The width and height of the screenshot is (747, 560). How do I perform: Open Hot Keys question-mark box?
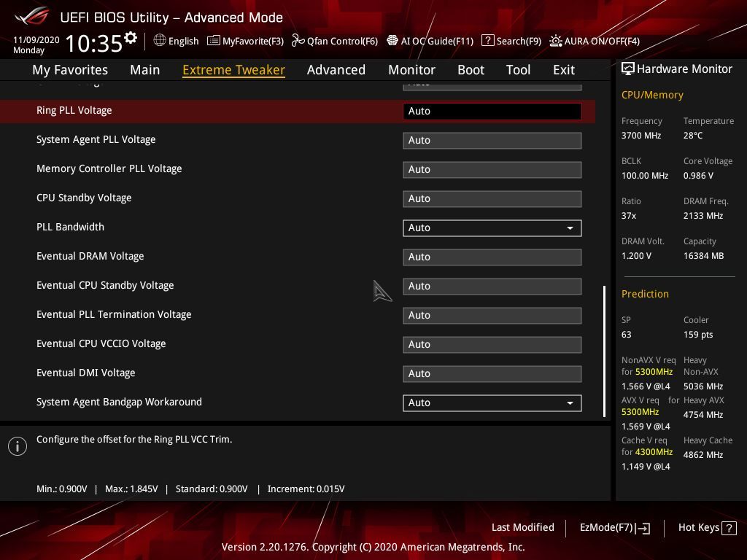(x=729, y=528)
